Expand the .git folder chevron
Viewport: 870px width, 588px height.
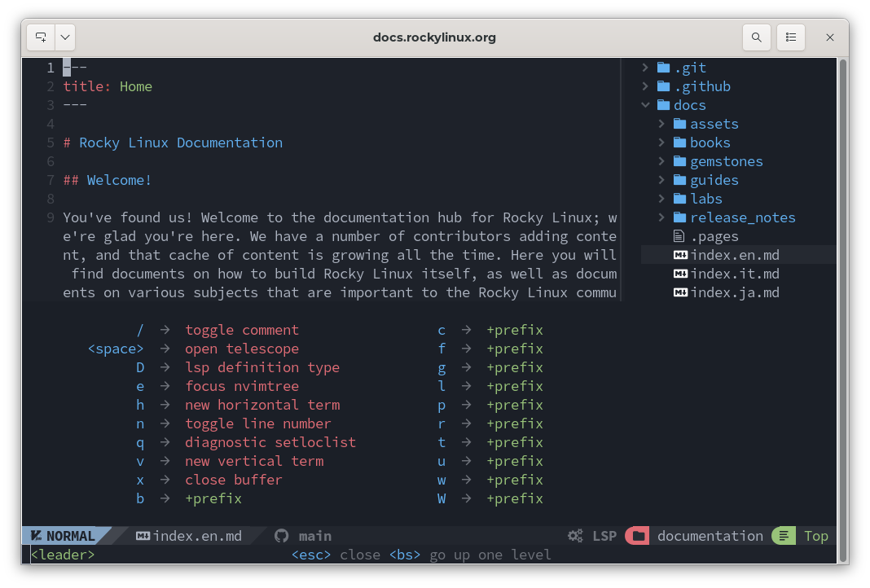pos(645,68)
